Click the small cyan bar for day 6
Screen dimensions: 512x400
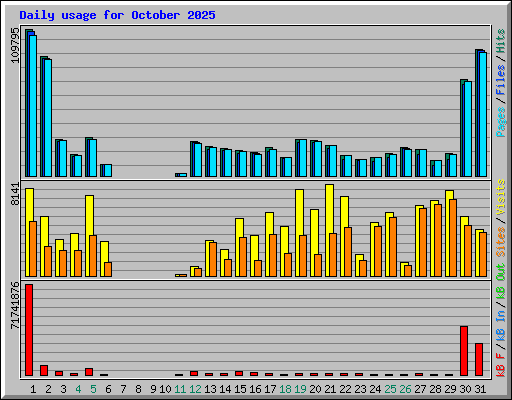[x=108, y=170]
